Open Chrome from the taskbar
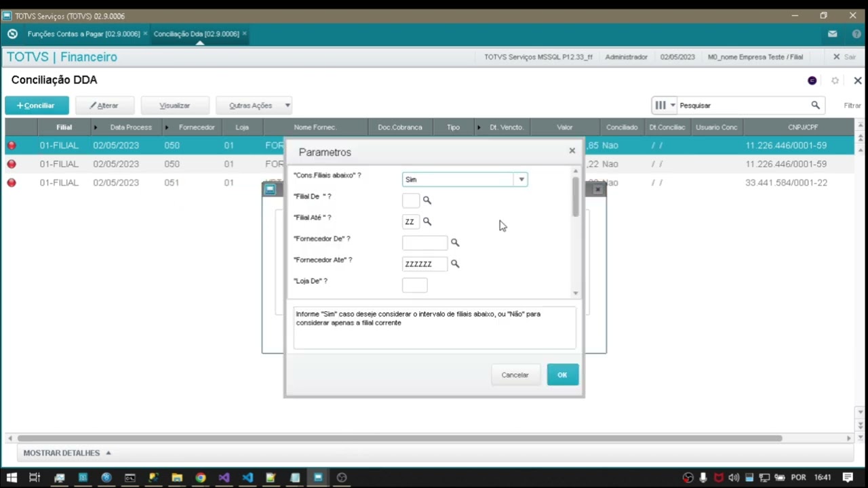Viewport: 868px width, 488px height. point(201,477)
